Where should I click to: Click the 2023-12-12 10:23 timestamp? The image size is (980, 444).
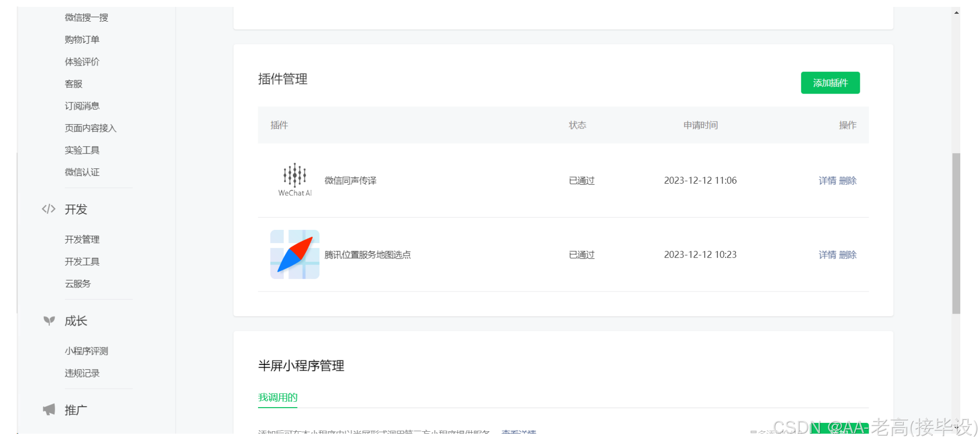700,255
